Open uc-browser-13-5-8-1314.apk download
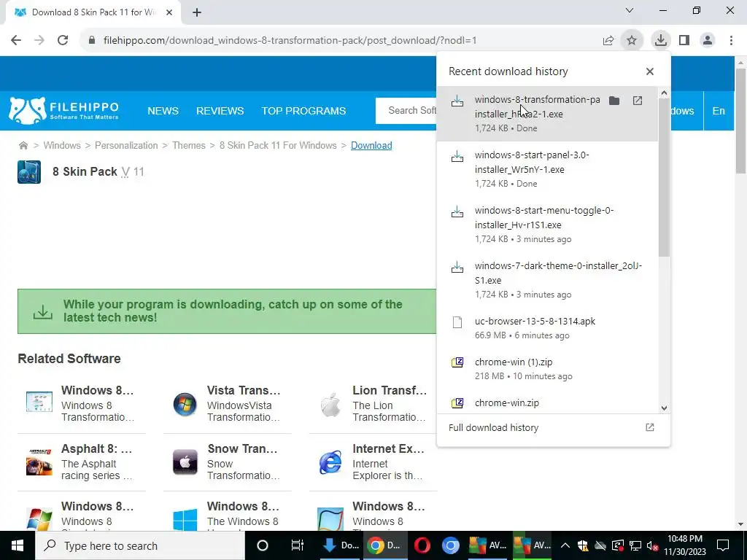The height and width of the screenshot is (560, 747). [547, 328]
